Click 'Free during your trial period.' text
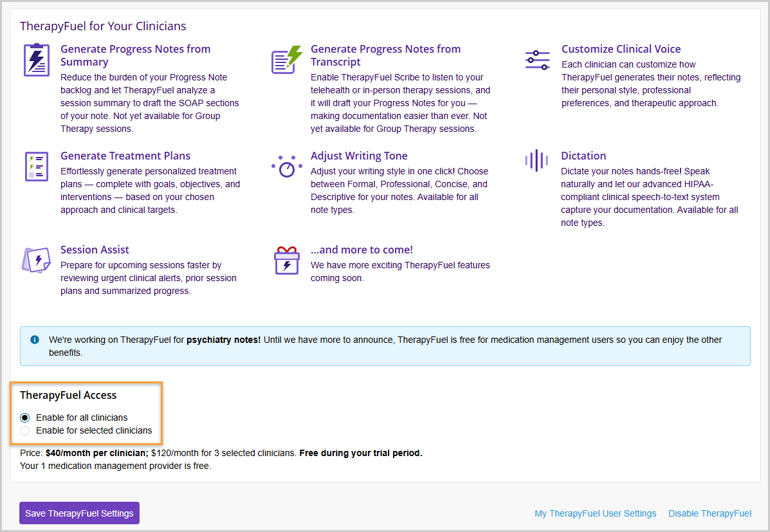The width and height of the screenshot is (770, 532). pos(361,454)
